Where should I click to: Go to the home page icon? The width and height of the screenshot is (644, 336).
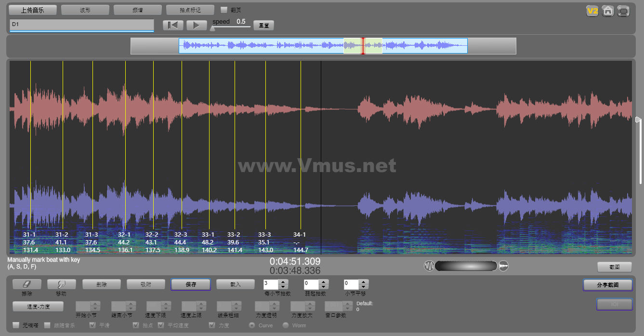click(x=607, y=11)
